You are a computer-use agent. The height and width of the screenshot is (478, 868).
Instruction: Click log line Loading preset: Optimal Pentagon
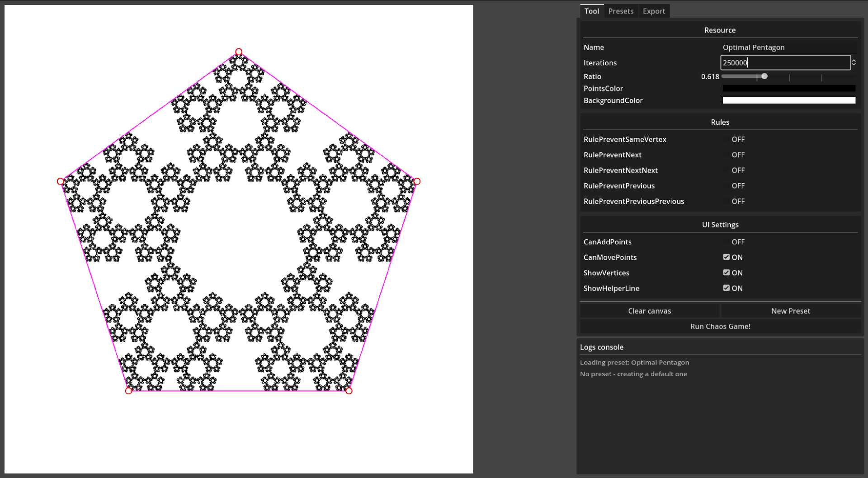(634, 362)
